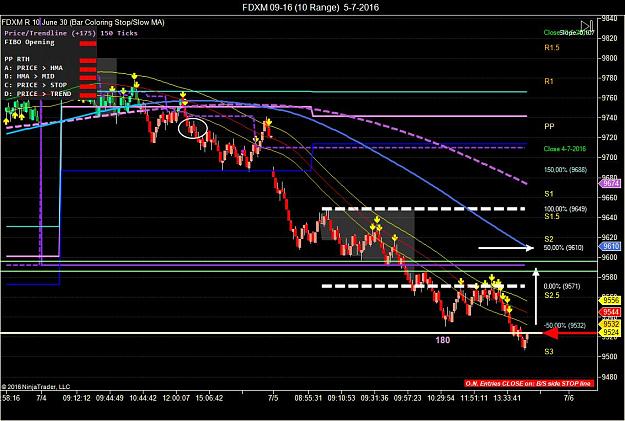
Task: Click the B: HMA > MID label
Action: [29, 77]
